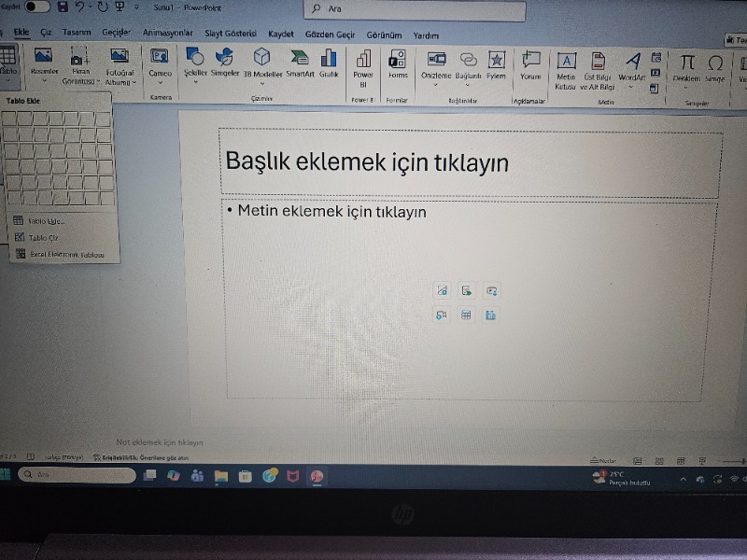747x560 pixels.
Task: Insert a Yorum comment
Action: 530,65
